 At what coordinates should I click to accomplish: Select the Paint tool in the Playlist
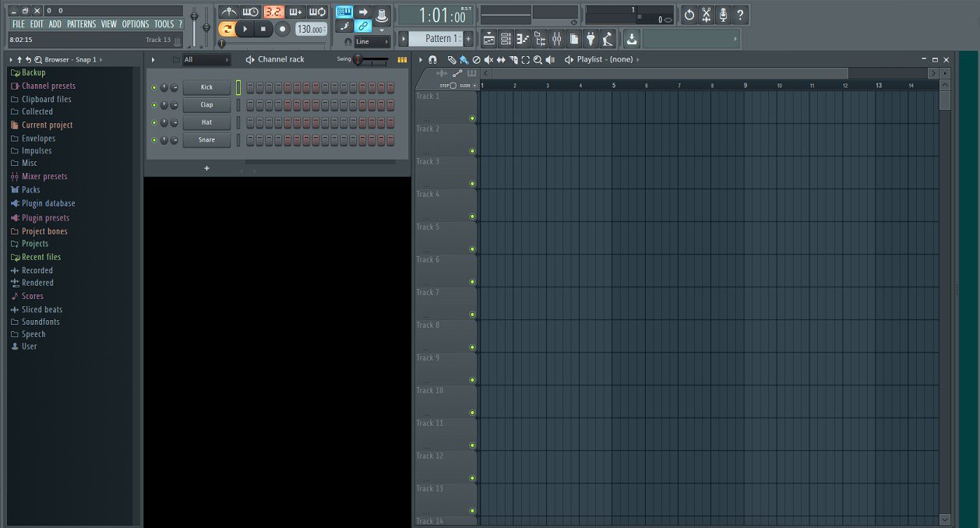point(464,59)
